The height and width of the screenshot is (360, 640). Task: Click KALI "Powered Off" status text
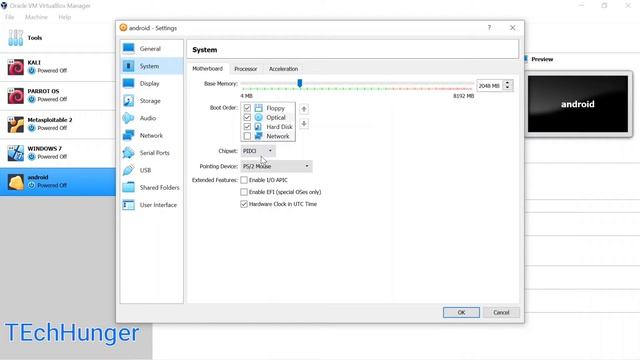(52, 71)
